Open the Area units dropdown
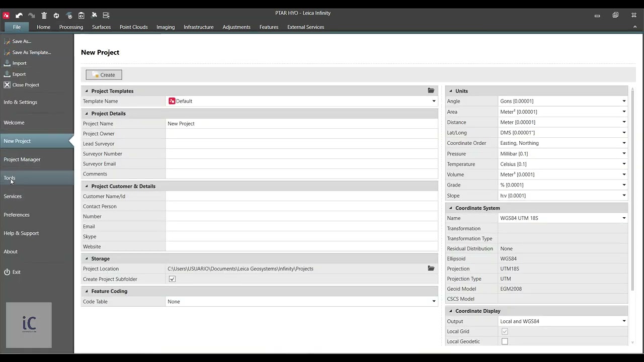The height and width of the screenshot is (362, 644). [624, 112]
